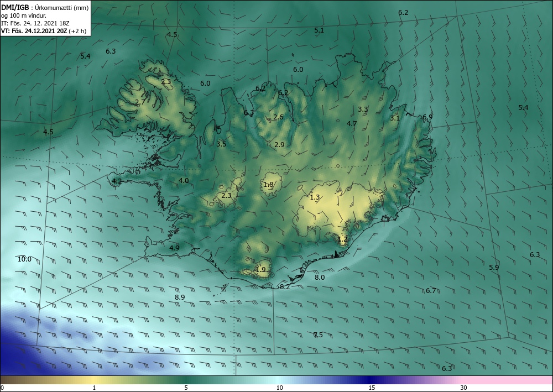Screen dimensions: 553x392
Task: Click the title text 'DMI/IGB : Úrkomumætti (mm)'
Action: [45, 7]
